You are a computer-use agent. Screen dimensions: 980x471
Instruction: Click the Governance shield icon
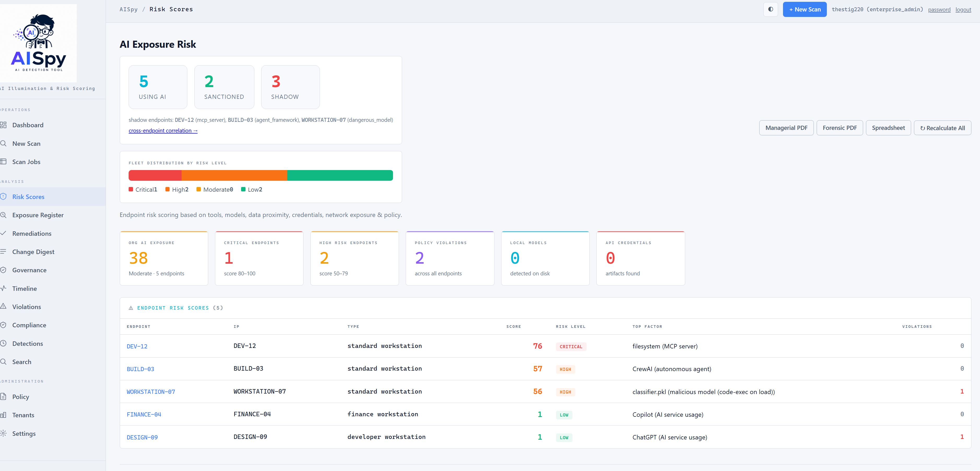point(3,270)
